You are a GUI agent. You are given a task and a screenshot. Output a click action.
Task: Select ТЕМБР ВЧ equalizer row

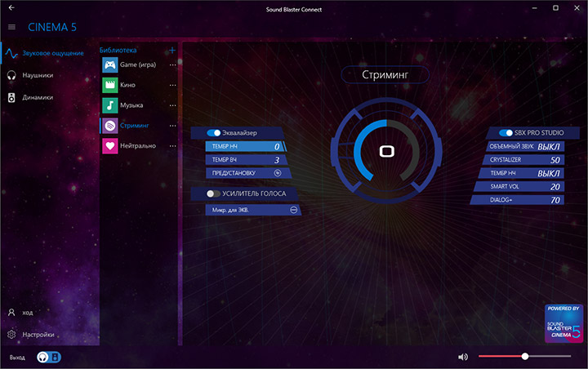[247, 160]
